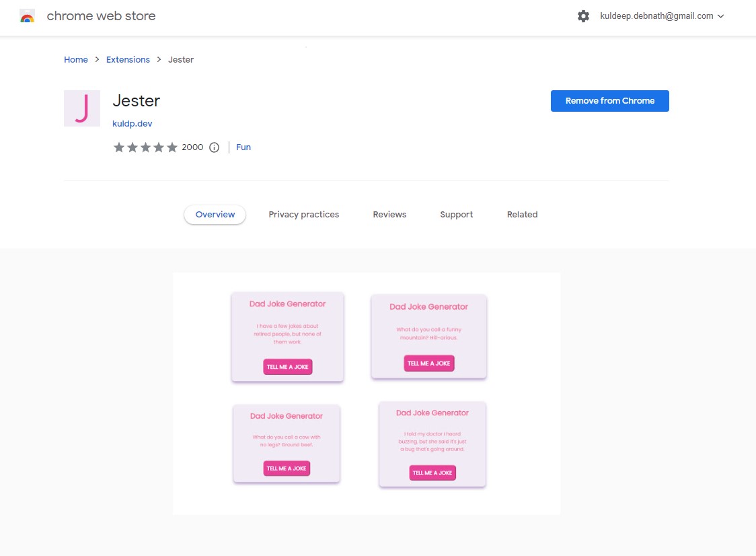This screenshot has width=756, height=556.
Task: Open the Fun category link
Action: coord(243,147)
